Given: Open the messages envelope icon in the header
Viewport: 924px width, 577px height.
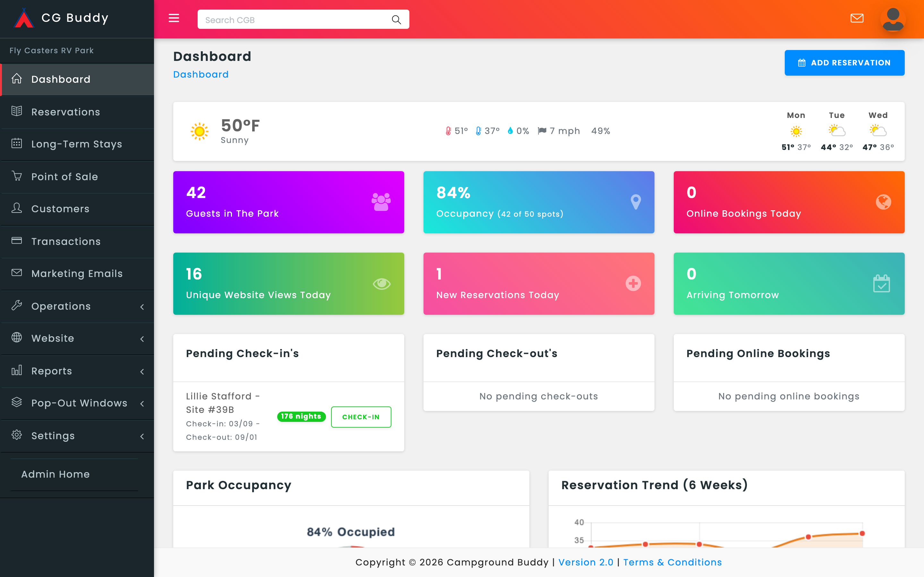Looking at the screenshot, I should coord(857,18).
